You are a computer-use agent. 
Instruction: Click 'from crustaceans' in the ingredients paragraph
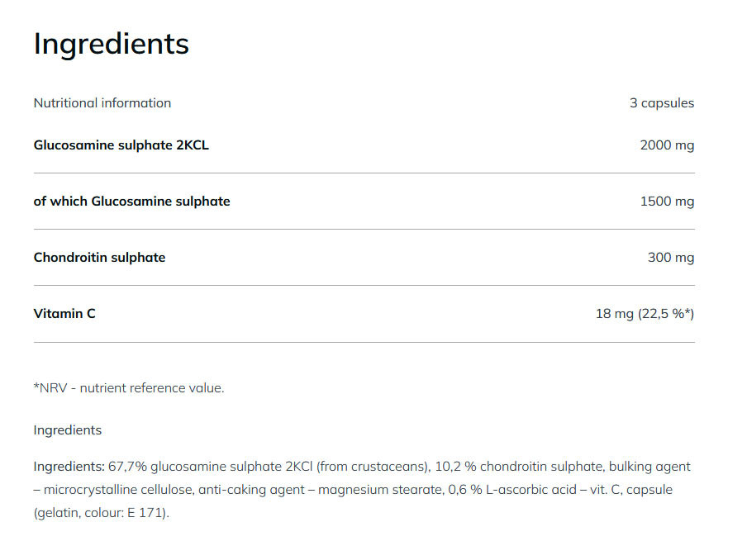click(388, 467)
